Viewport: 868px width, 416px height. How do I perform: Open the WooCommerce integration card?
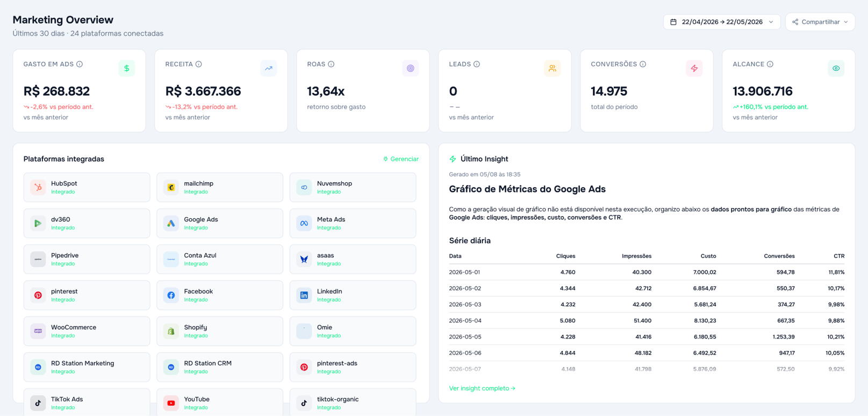(x=87, y=332)
